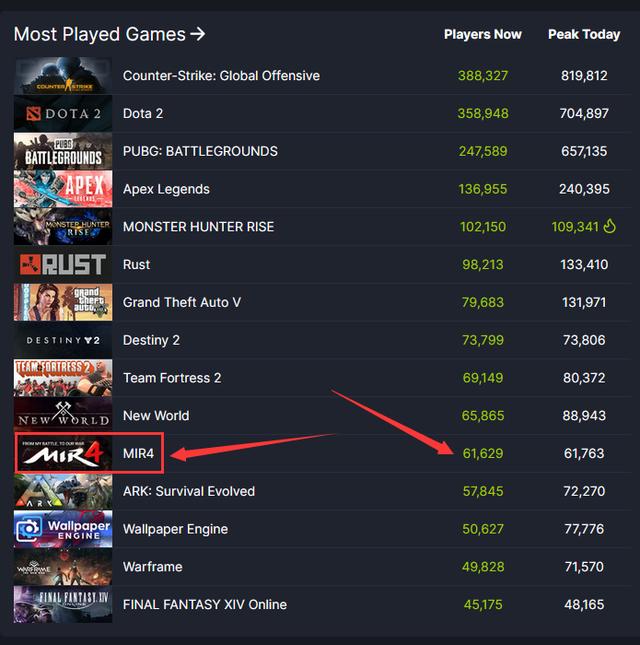Viewport: 640px width, 645px height.
Task: Open the Destiny 2 game entry
Action: coord(151,340)
